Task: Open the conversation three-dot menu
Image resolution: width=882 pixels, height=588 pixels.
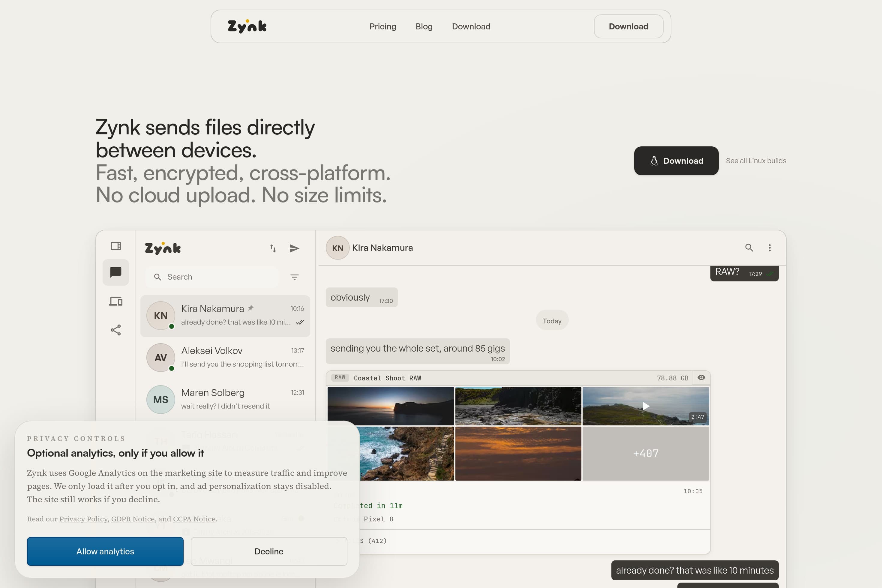Action: pyautogui.click(x=769, y=247)
